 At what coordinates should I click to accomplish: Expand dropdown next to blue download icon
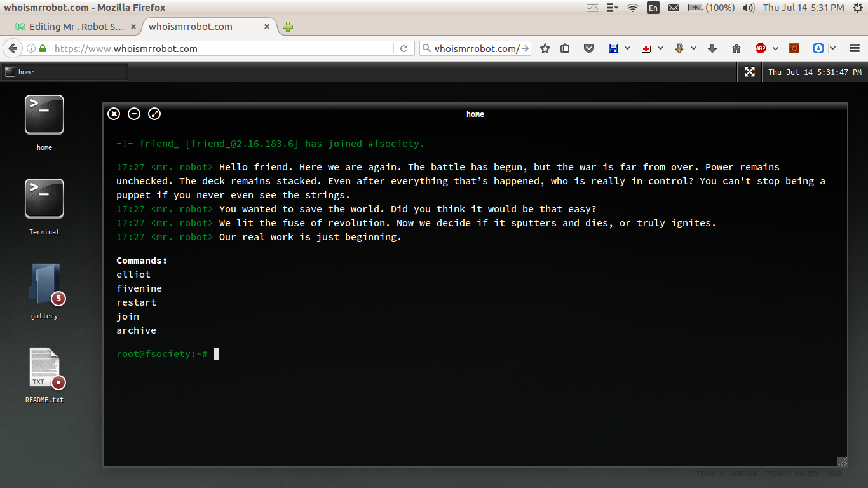pos(833,48)
